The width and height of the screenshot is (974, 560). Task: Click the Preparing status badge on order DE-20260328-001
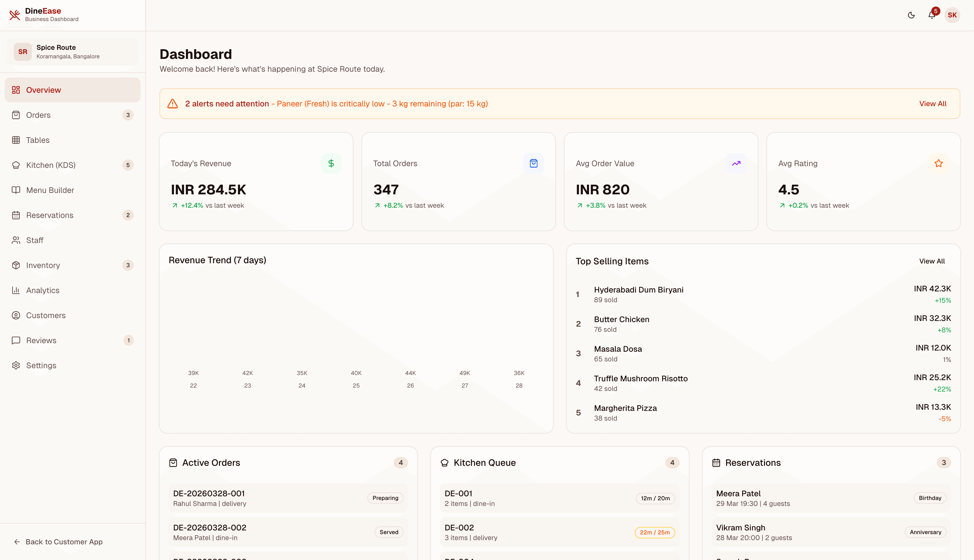[385, 498]
